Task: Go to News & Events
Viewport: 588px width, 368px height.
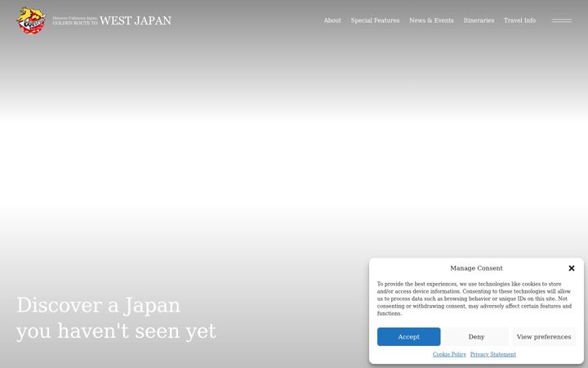Action: click(431, 20)
